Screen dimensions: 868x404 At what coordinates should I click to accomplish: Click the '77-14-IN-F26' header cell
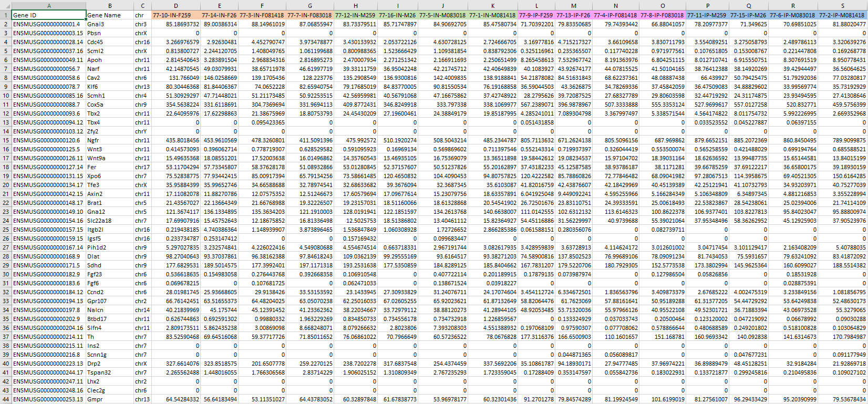point(219,15)
